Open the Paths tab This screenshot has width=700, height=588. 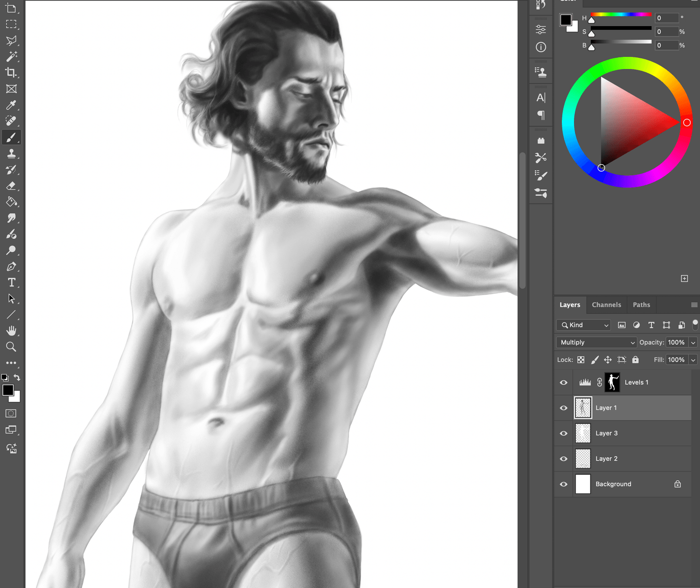tap(641, 305)
